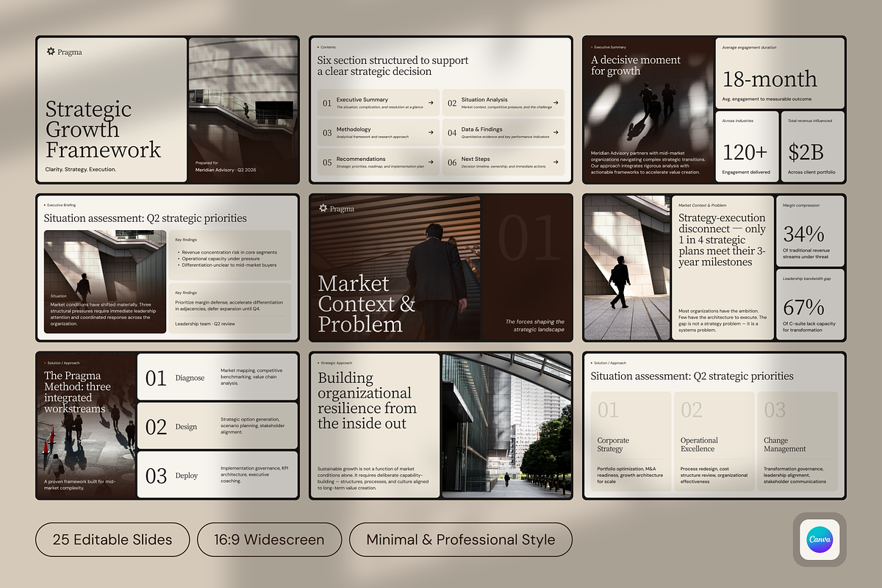Click the Clarity. Strategy. Execution. tagline

click(x=81, y=169)
